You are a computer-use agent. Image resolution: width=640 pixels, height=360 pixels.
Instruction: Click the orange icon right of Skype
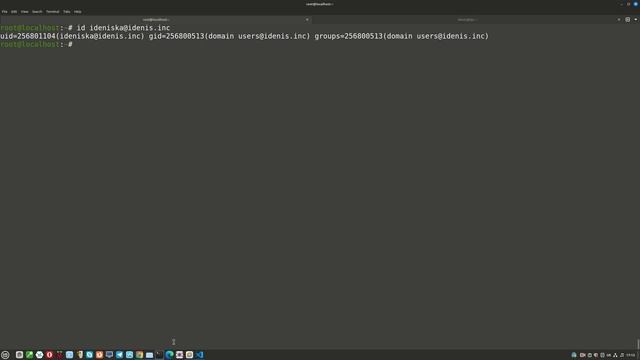point(99,355)
